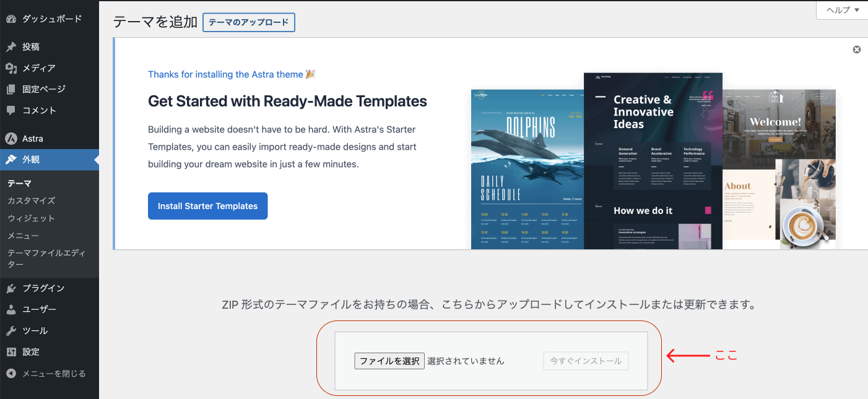Image resolution: width=868 pixels, height=399 pixels.
Task: Click the wrench icon beside ツール
Action: click(x=11, y=331)
